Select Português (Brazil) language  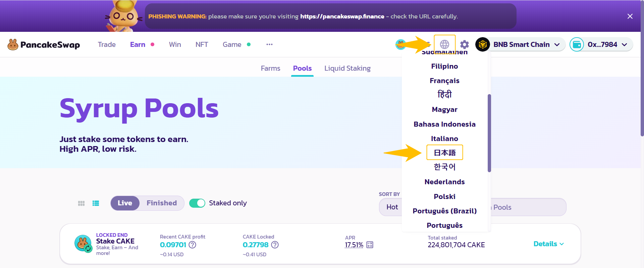pyautogui.click(x=444, y=211)
